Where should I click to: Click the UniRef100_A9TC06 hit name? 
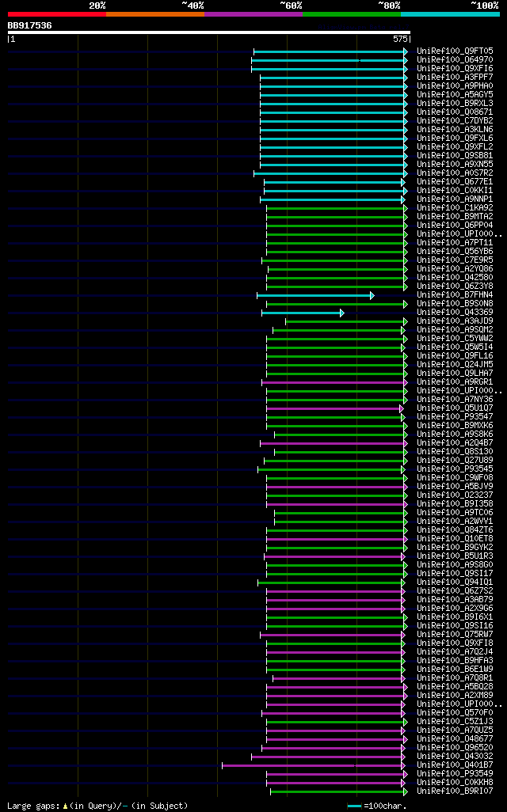tap(456, 512)
